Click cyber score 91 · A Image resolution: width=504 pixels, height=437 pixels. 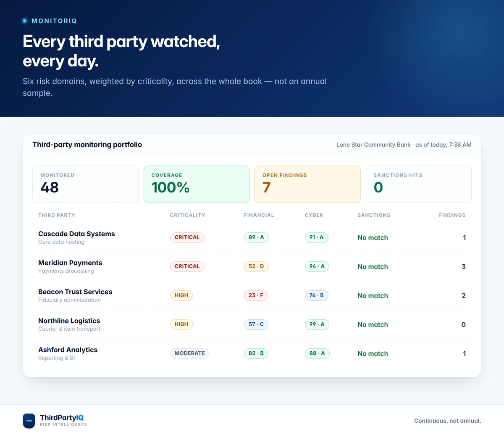coord(317,237)
